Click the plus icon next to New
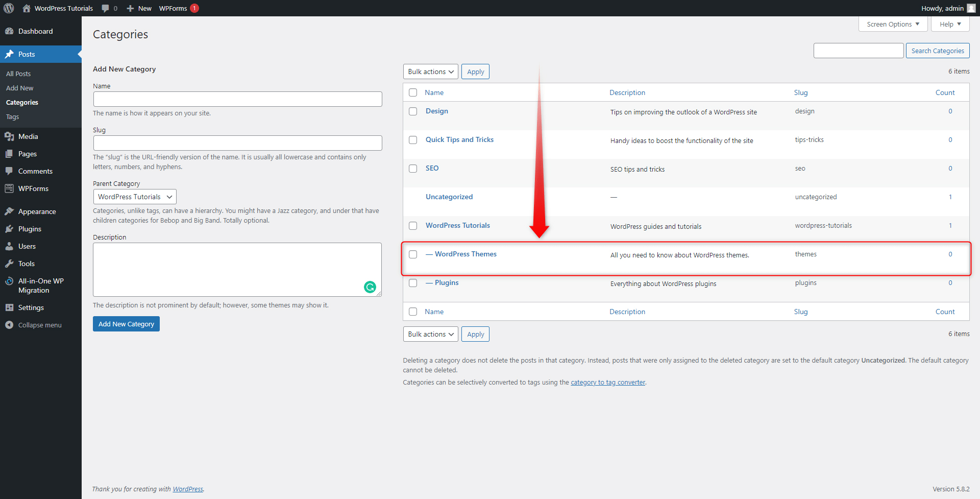980x499 pixels. [130, 8]
